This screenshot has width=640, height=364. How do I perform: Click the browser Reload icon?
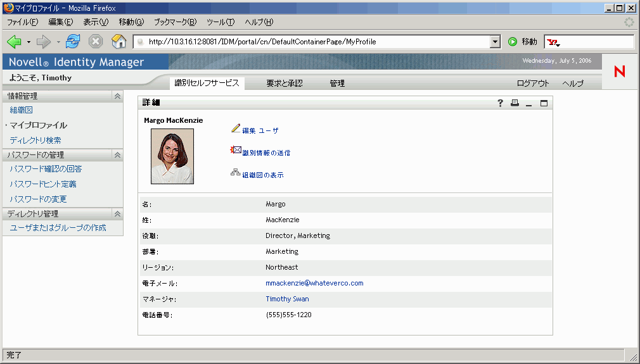coord(73,42)
